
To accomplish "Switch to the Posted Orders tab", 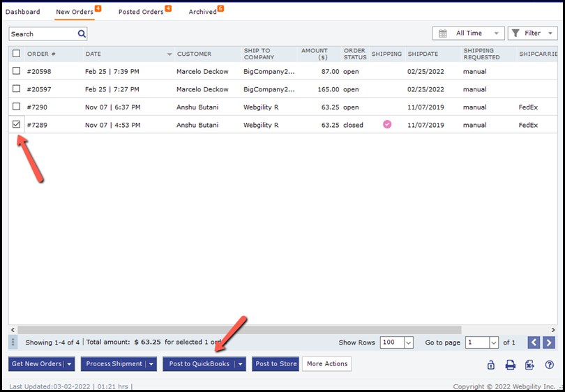I will [x=141, y=12].
